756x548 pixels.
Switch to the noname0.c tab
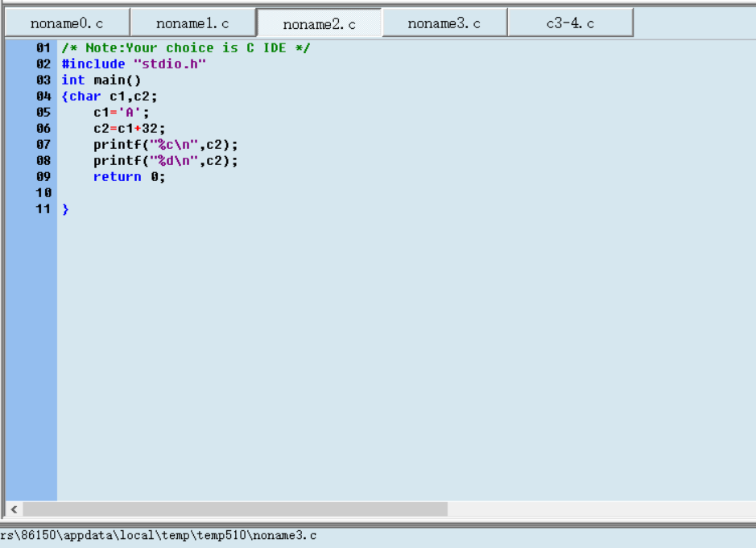click(x=67, y=23)
